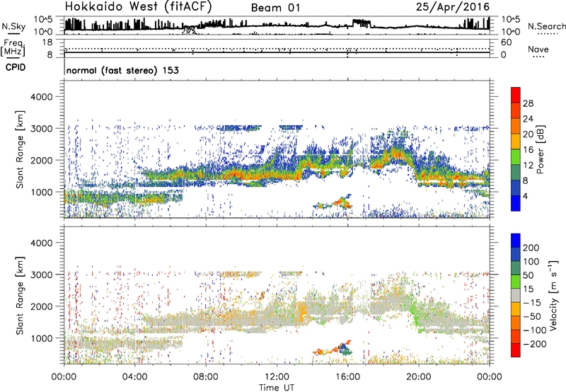This screenshot has width=566, height=392.
Task: Select the blue top segment of velocity colorbar
Action: click(x=516, y=241)
